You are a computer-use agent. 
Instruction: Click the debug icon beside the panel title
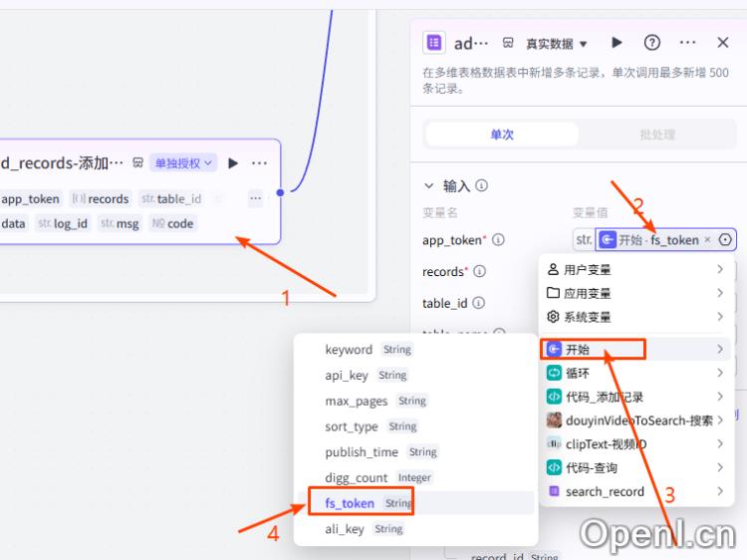[508, 44]
